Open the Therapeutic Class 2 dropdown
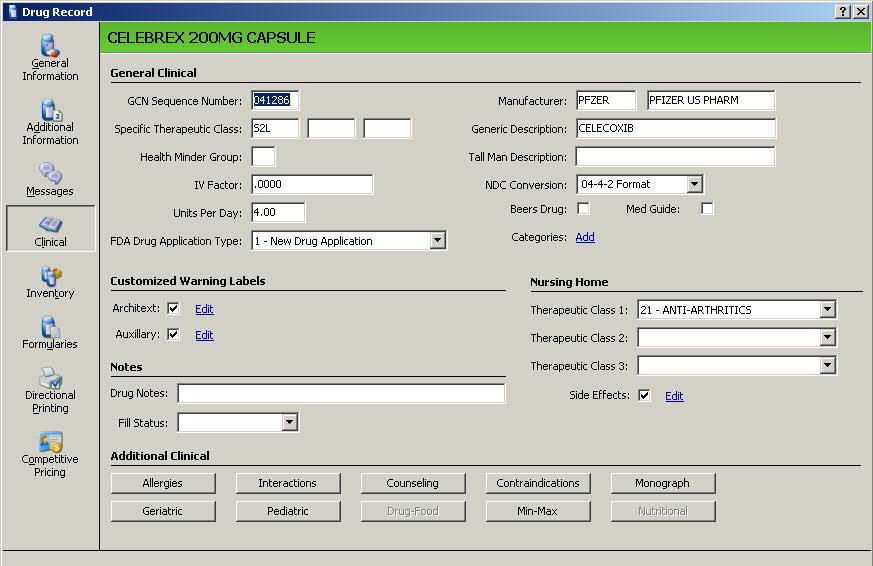The image size is (873, 566). tap(828, 337)
